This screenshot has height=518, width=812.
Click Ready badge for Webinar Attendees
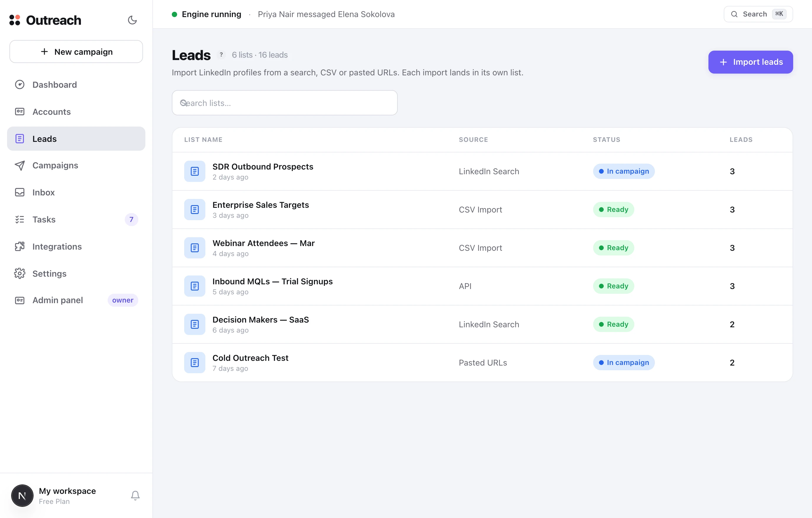613,248
